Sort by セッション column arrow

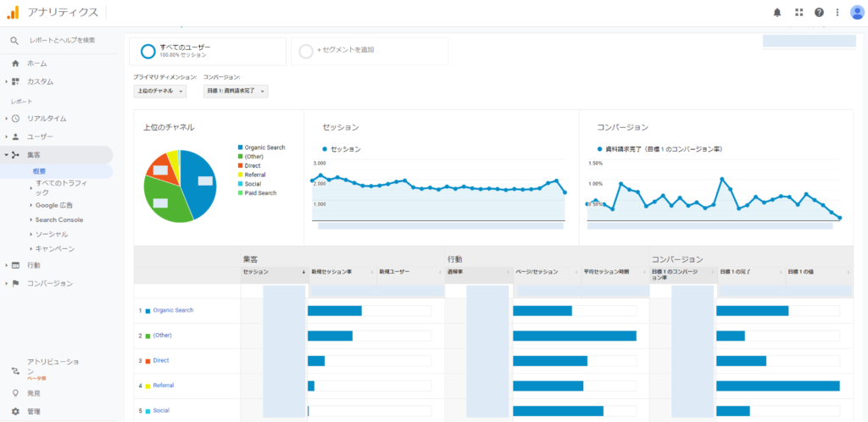pos(303,272)
